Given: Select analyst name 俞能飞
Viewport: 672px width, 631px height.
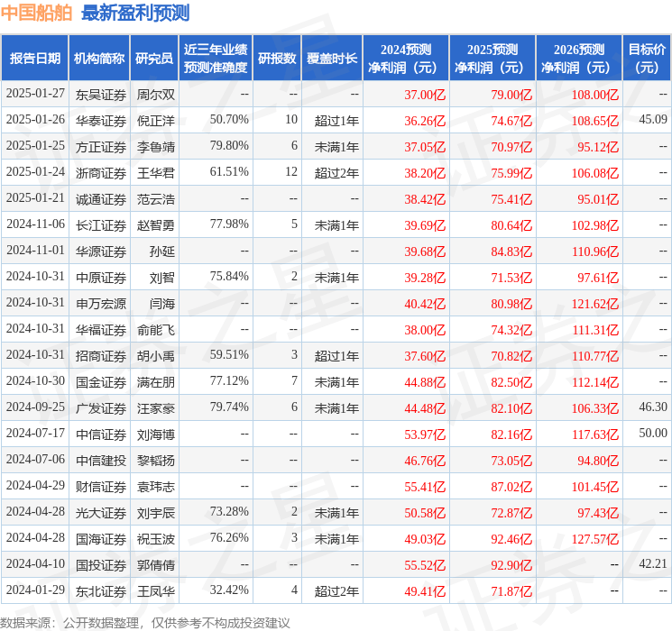Looking at the screenshot, I should click(156, 330).
